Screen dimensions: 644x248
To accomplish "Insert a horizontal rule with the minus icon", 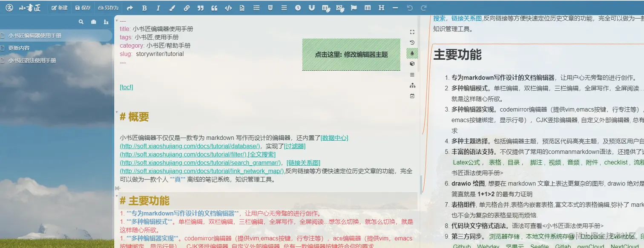I will [x=395, y=8].
